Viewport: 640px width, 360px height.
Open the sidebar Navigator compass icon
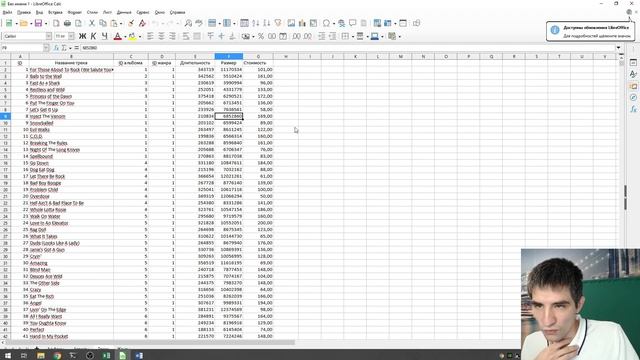633,98
